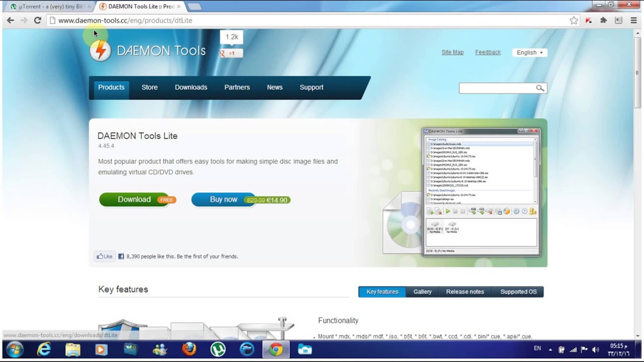Click the page vertical scrollbar thumb
The image size is (644, 362).
[638, 73]
